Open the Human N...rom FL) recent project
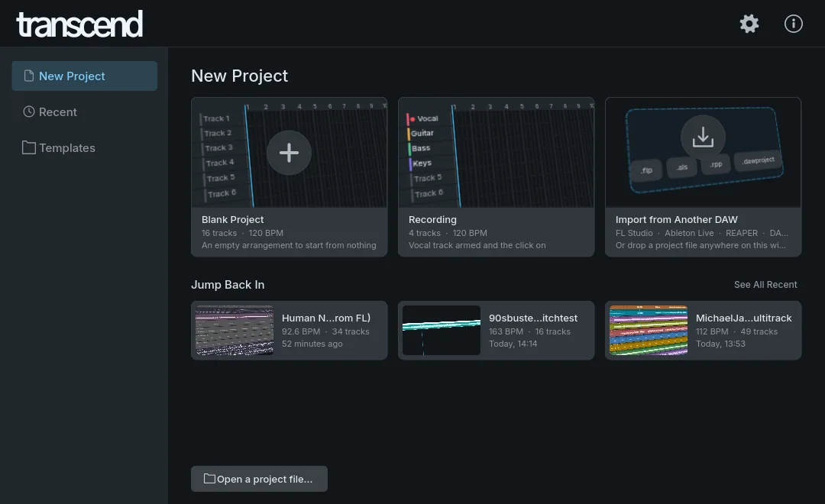825x504 pixels. coord(290,331)
